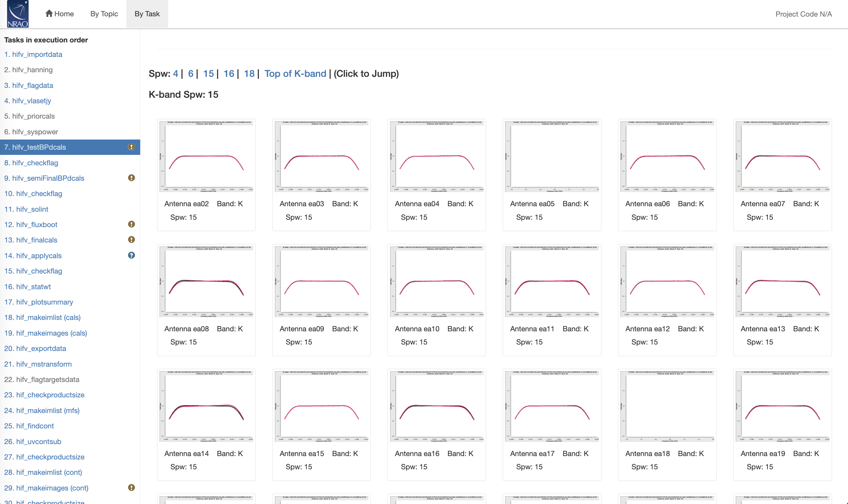Open Antenna ea04 bandpass plot thumbnail
This screenshot has height=504, width=848.
point(437,156)
